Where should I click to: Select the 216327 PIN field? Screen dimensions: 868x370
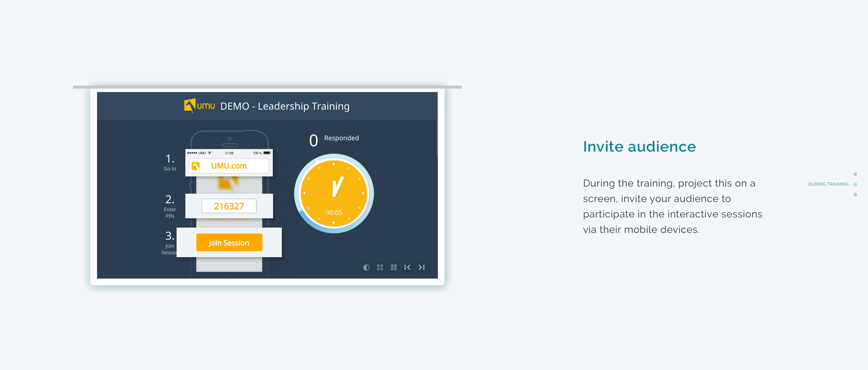pyautogui.click(x=229, y=206)
